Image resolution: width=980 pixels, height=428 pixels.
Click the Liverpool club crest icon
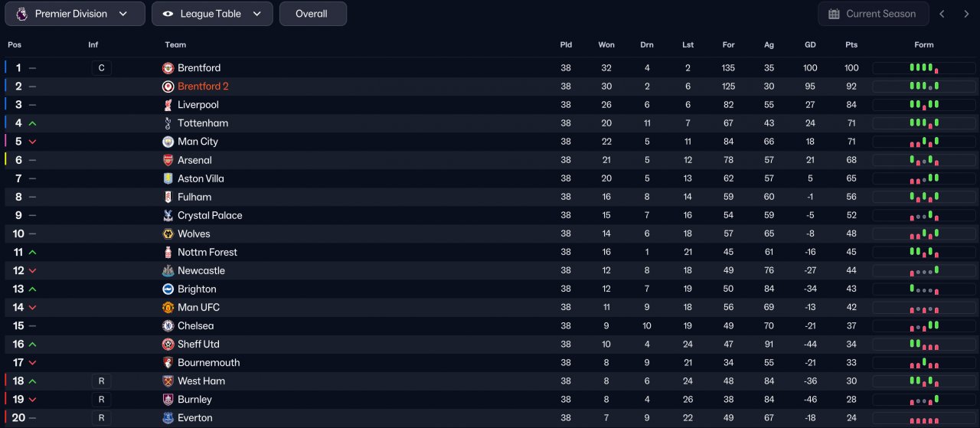point(168,105)
